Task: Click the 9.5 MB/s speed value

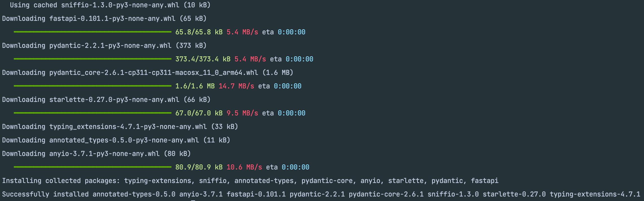Action: click(x=242, y=113)
